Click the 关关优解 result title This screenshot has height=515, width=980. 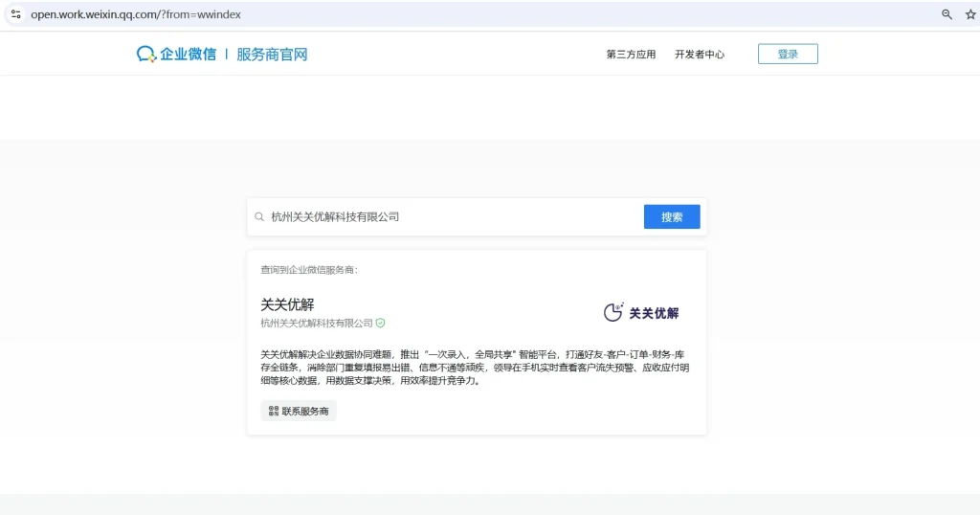pyautogui.click(x=287, y=304)
